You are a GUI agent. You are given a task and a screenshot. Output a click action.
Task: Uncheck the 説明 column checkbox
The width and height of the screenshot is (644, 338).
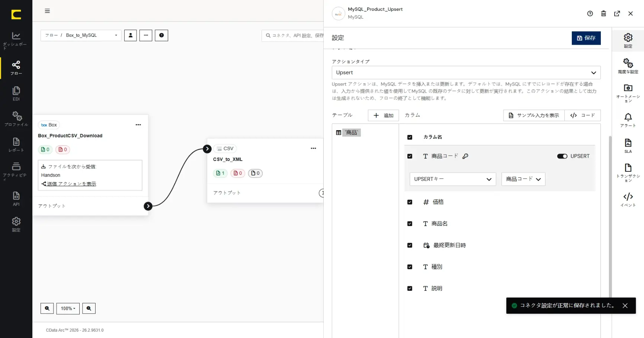pyautogui.click(x=410, y=288)
